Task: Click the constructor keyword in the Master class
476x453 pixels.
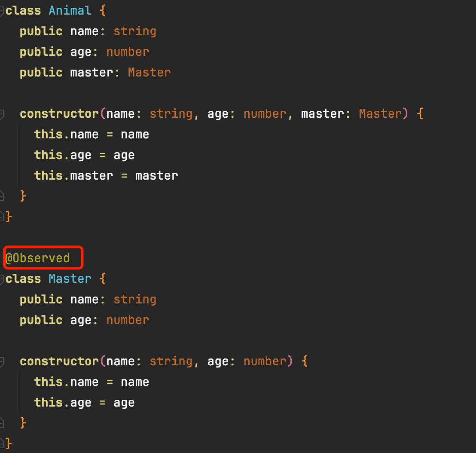Action: coord(59,361)
